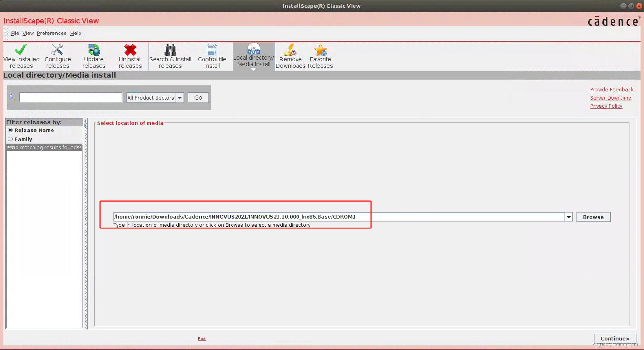Screen dimensions: 644x350
Task: Open the File menu
Action: tap(15, 33)
